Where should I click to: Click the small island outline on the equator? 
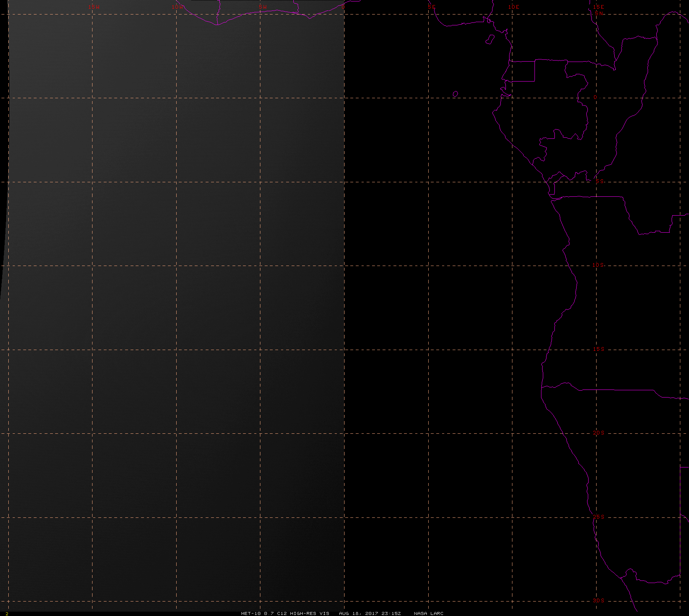(x=455, y=94)
